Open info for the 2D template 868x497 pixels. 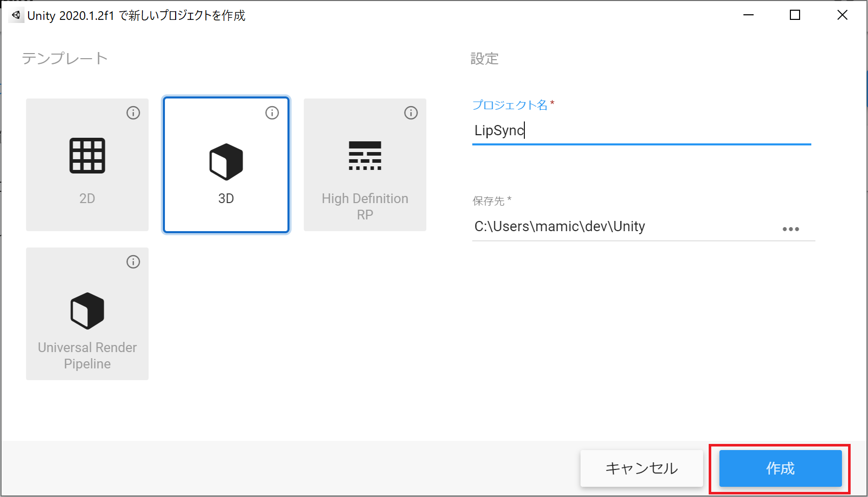pos(133,113)
